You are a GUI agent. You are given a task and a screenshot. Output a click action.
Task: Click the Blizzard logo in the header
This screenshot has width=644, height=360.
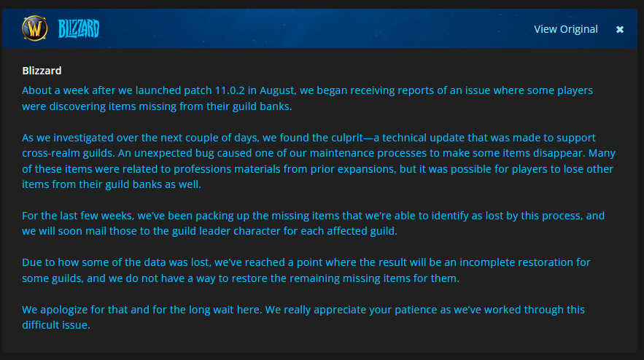(79, 28)
